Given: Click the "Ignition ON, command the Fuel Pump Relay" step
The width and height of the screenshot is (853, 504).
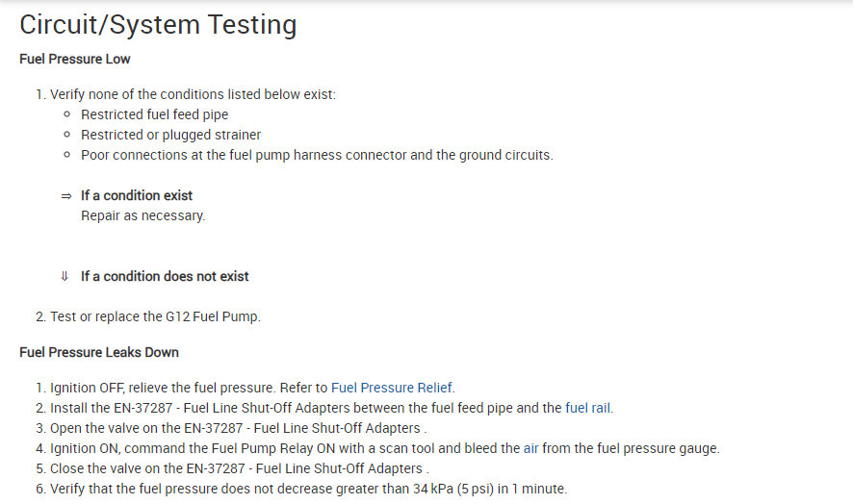Looking at the screenshot, I should tap(384, 448).
